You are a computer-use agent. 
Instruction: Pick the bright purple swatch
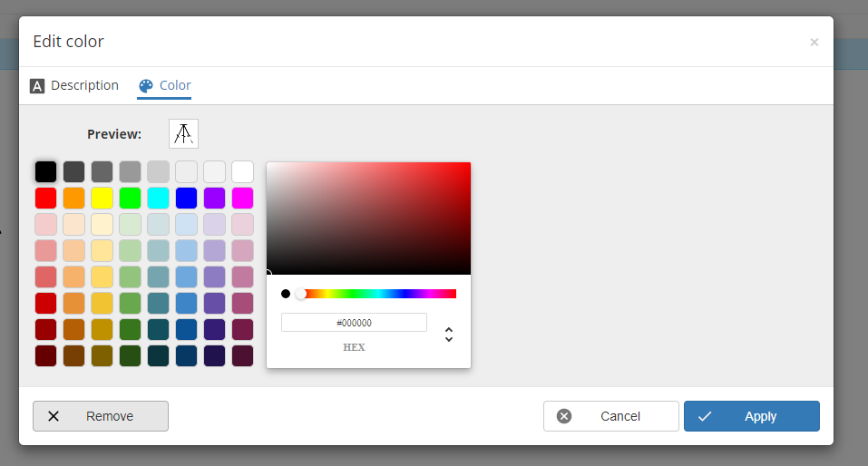[x=214, y=199]
